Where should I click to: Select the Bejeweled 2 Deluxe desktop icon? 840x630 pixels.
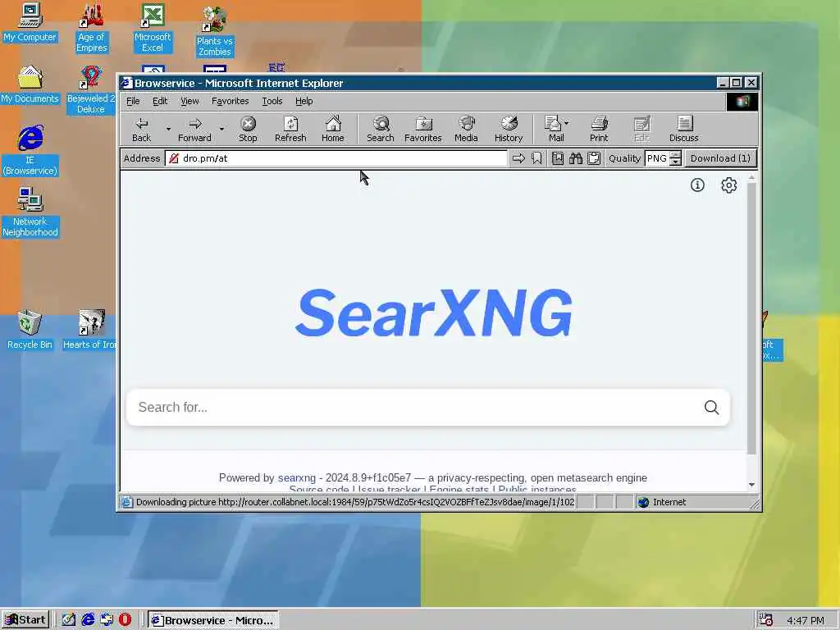pos(90,90)
